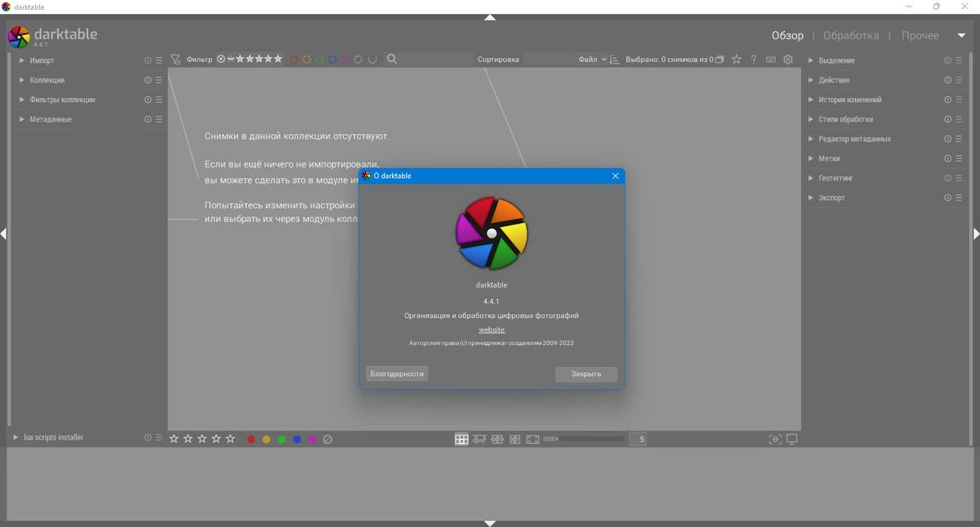Click the filter funnel icon in top bar
This screenshot has height=527, width=980.
[x=176, y=60]
